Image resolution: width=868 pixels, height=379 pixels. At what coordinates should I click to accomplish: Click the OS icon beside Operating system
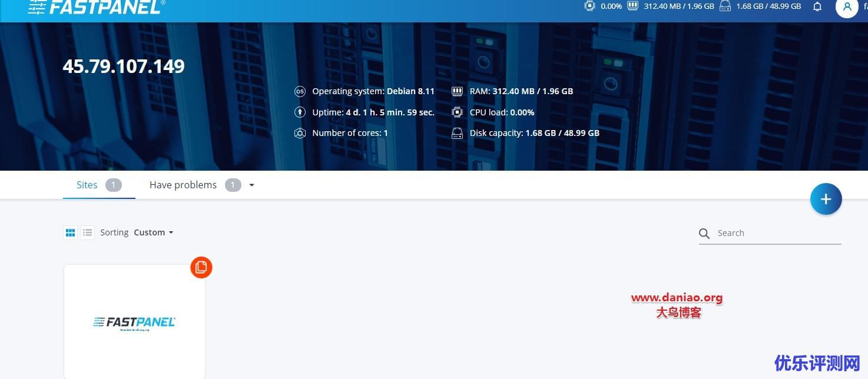pos(300,91)
